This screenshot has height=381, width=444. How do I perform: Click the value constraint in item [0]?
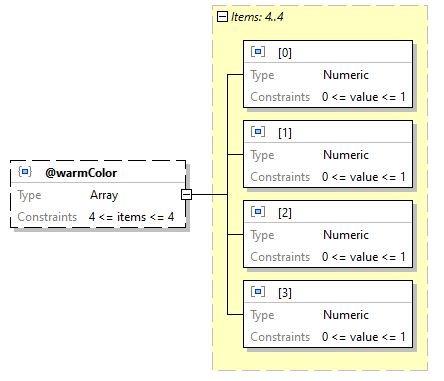(364, 97)
